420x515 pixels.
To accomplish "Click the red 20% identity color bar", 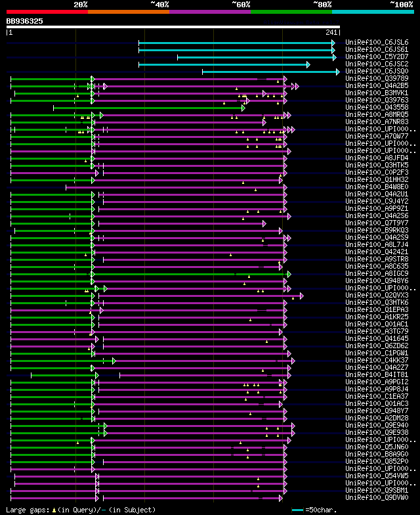I will coord(47,12).
